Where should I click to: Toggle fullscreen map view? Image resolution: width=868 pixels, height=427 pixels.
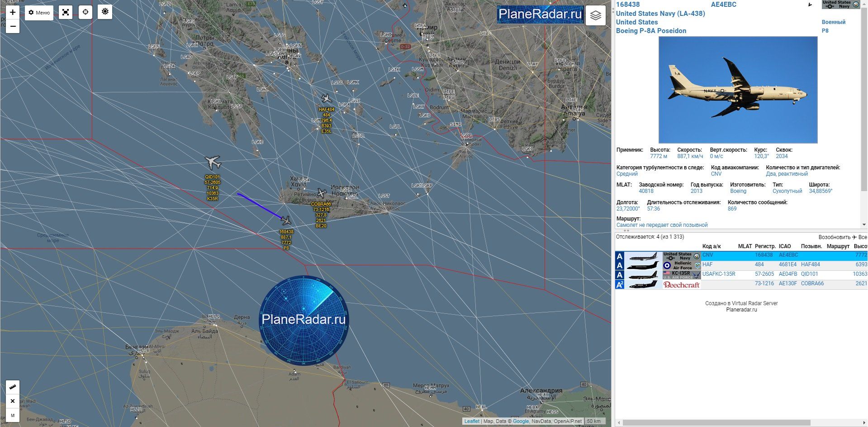click(x=66, y=13)
